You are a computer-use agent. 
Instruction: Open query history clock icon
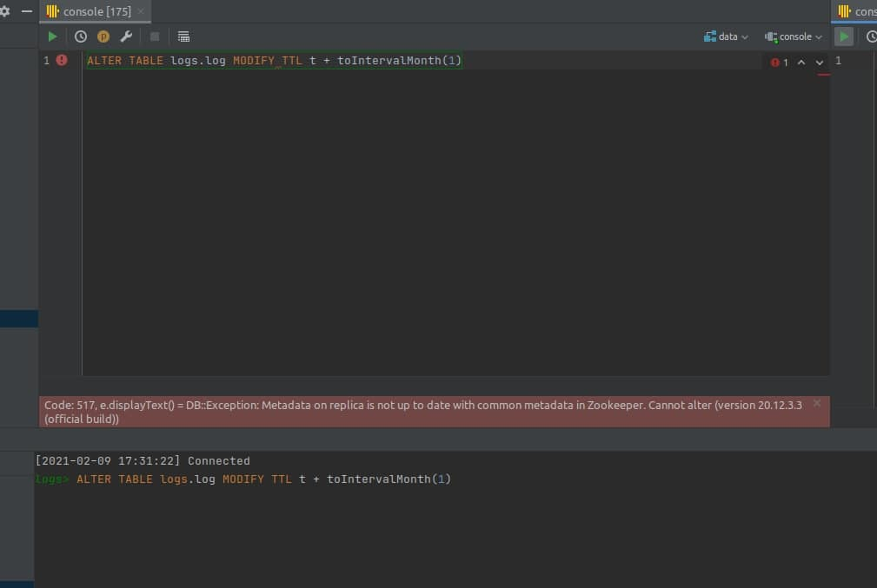click(81, 36)
